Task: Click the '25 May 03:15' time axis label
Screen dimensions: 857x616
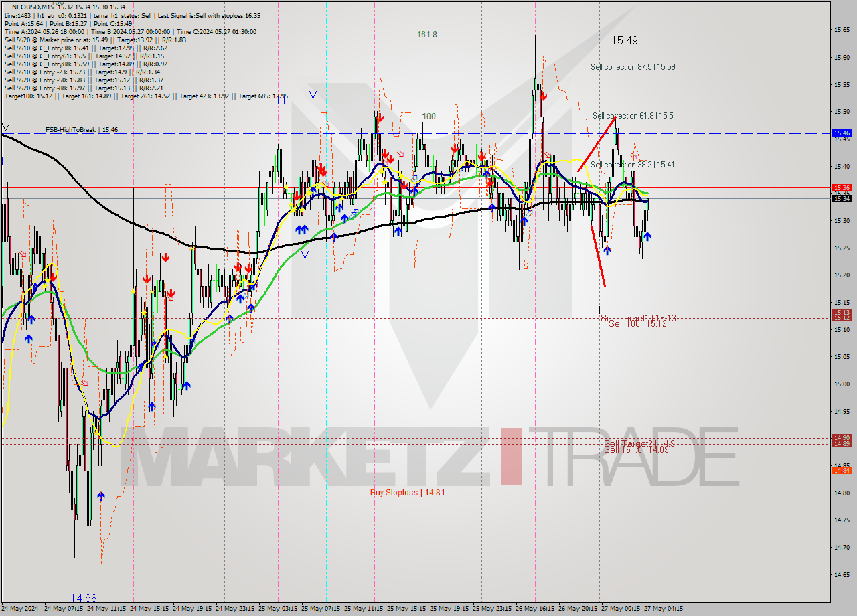Action: click(x=278, y=609)
